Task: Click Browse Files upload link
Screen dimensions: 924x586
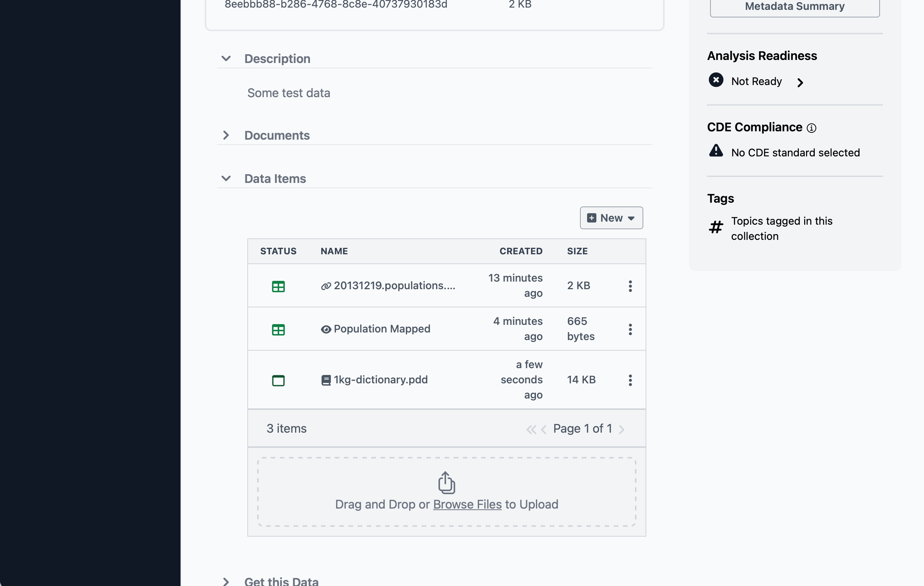Action: coord(467,504)
